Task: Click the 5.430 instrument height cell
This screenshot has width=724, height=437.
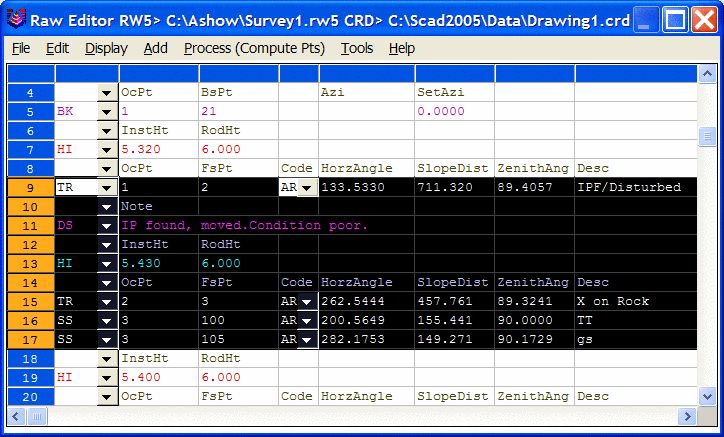Action: pos(159,263)
